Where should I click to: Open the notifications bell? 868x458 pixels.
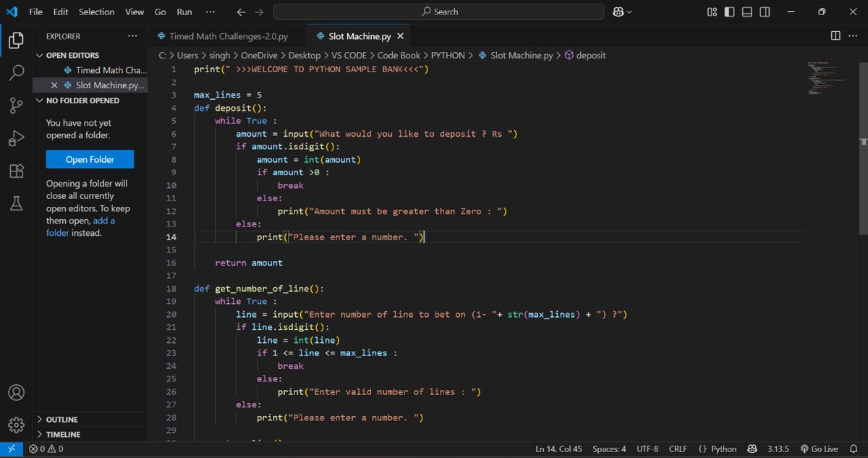pyautogui.click(x=853, y=449)
